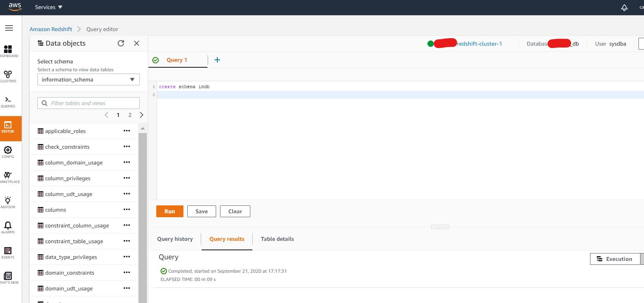Screen dimensions: 644x303
Task: Open options menu for applicable_roles
Action: pyautogui.click(x=127, y=131)
